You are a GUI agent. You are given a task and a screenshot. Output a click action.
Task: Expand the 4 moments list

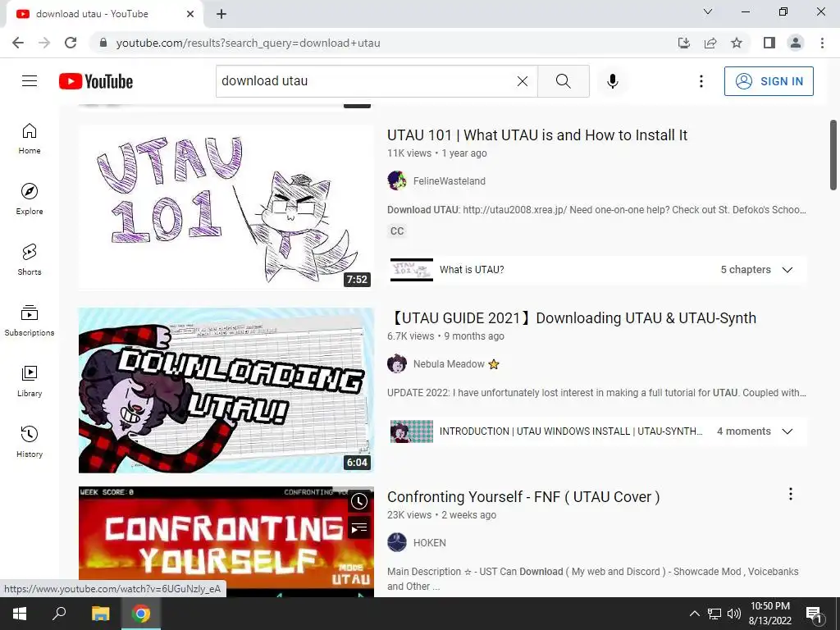pyautogui.click(x=787, y=431)
